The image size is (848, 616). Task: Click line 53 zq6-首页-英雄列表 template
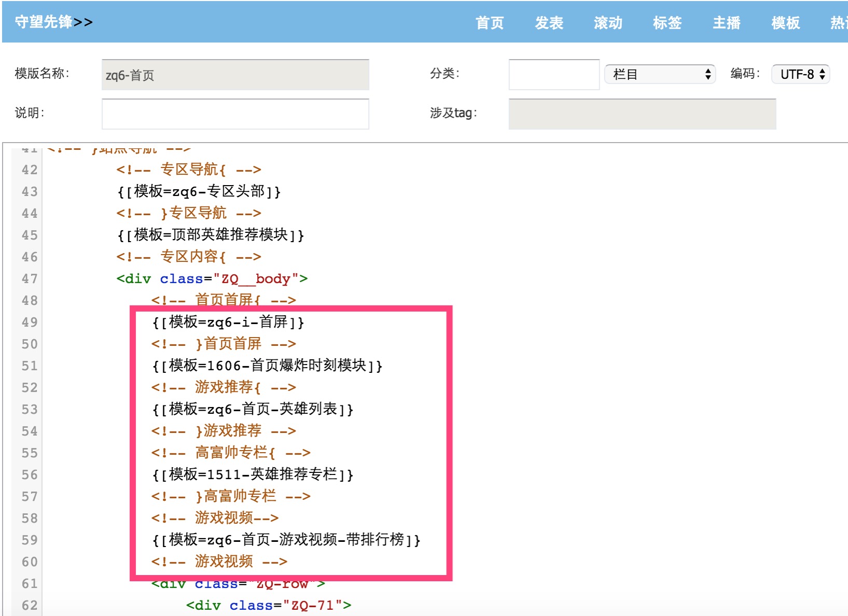click(253, 410)
